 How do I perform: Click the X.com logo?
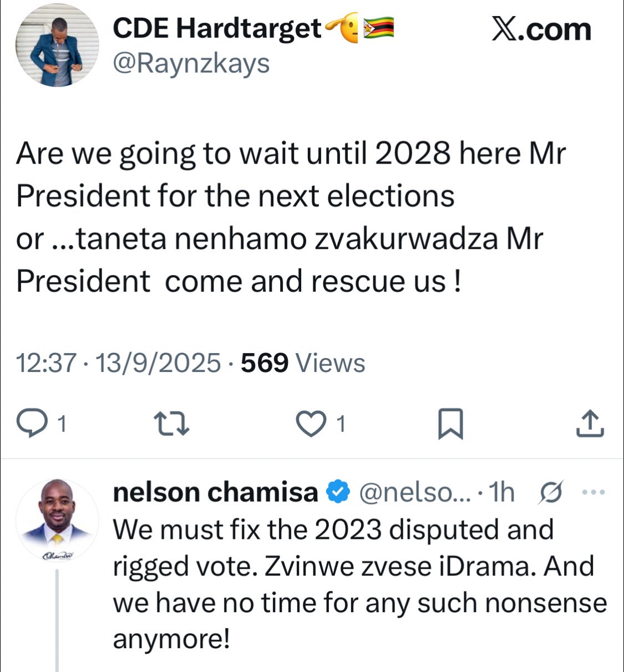click(x=541, y=29)
